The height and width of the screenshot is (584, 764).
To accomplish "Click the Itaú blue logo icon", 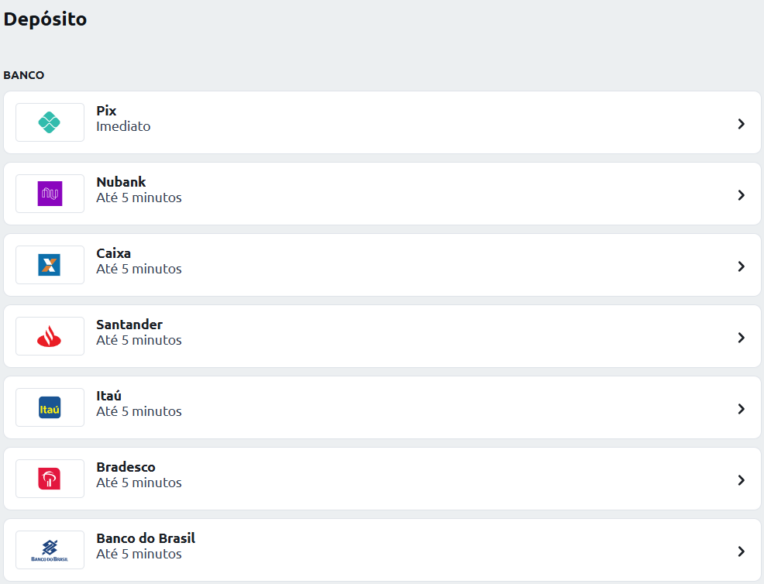I will tap(49, 408).
